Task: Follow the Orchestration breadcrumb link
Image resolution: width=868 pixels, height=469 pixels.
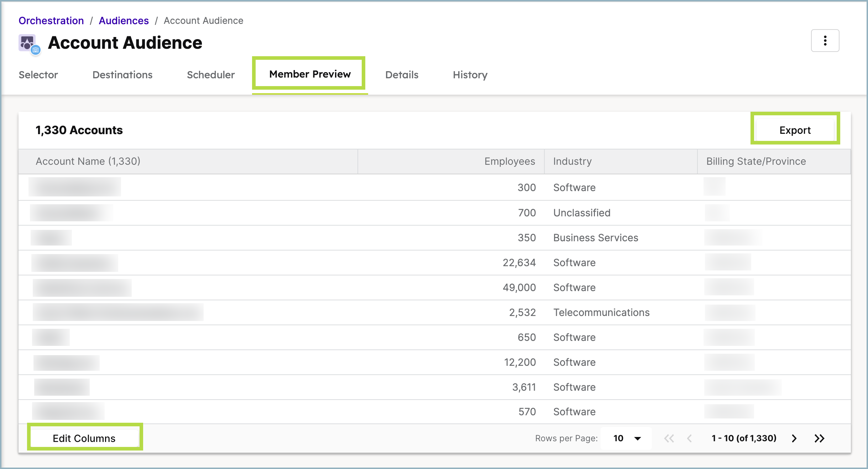Action: point(51,21)
